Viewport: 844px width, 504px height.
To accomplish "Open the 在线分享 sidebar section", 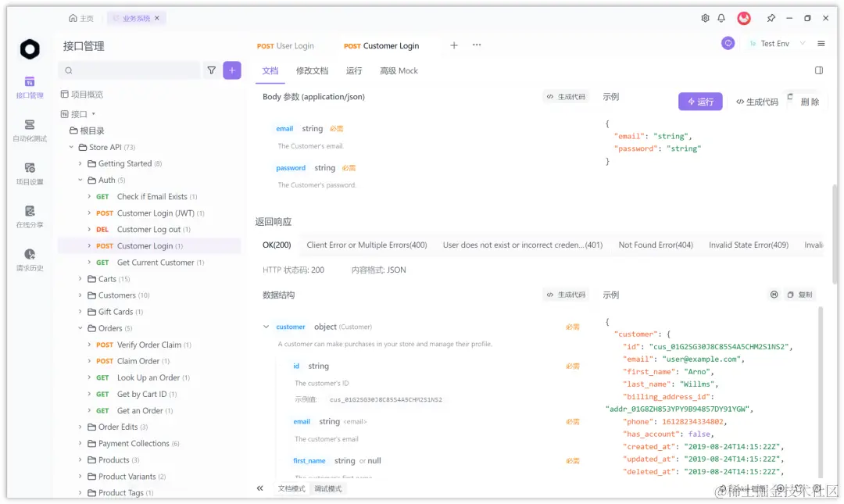I will pos(30,217).
